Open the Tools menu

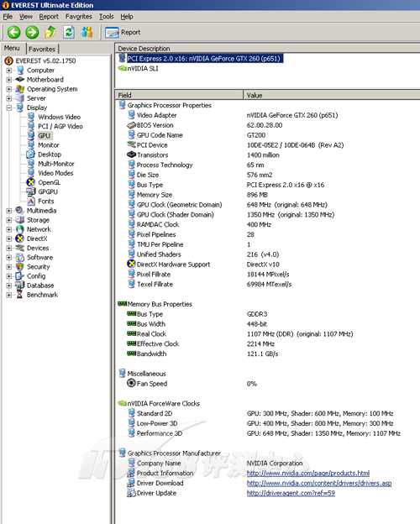[107, 17]
